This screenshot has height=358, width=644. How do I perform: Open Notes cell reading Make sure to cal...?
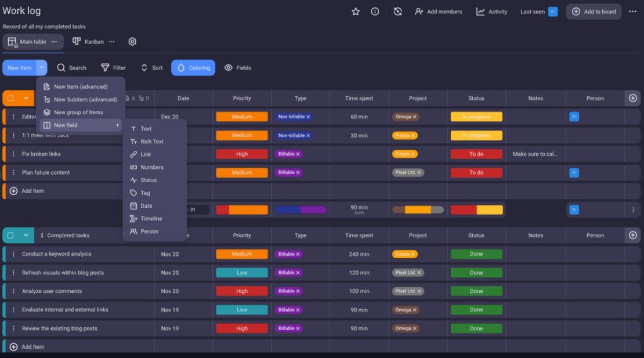[x=535, y=154]
